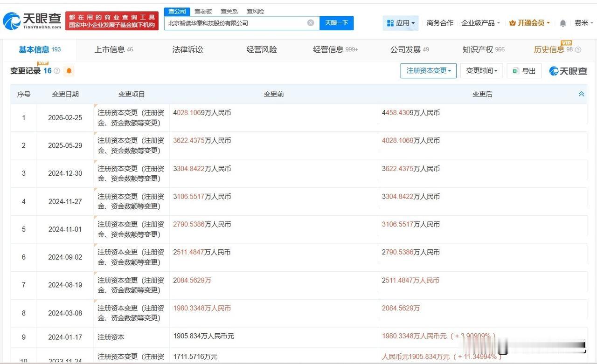Click 注册资本 item in the 2024-01-17 row

coord(111,337)
